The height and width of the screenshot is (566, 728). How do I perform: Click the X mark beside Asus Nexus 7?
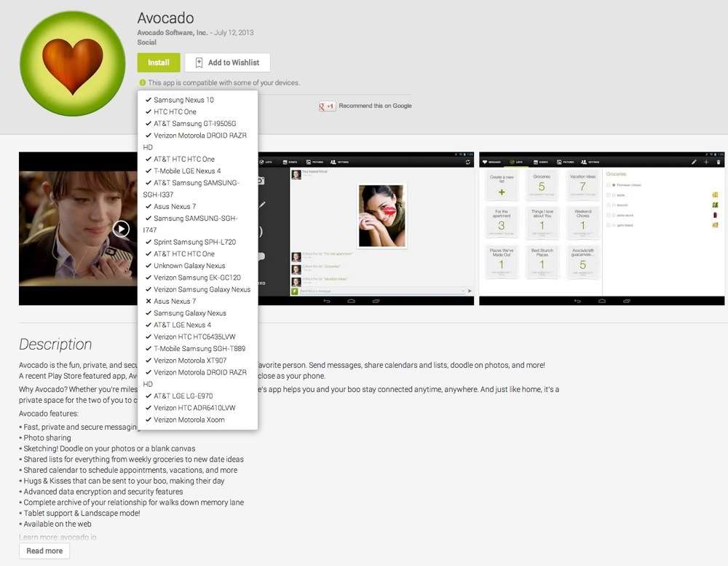pos(149,301)
